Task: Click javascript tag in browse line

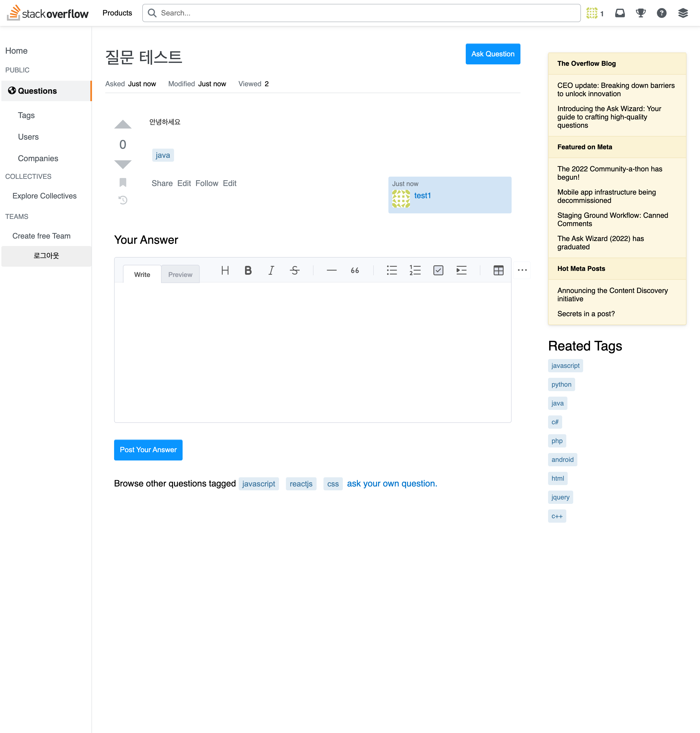Action: pyautogui.click(x=259, y=484)
